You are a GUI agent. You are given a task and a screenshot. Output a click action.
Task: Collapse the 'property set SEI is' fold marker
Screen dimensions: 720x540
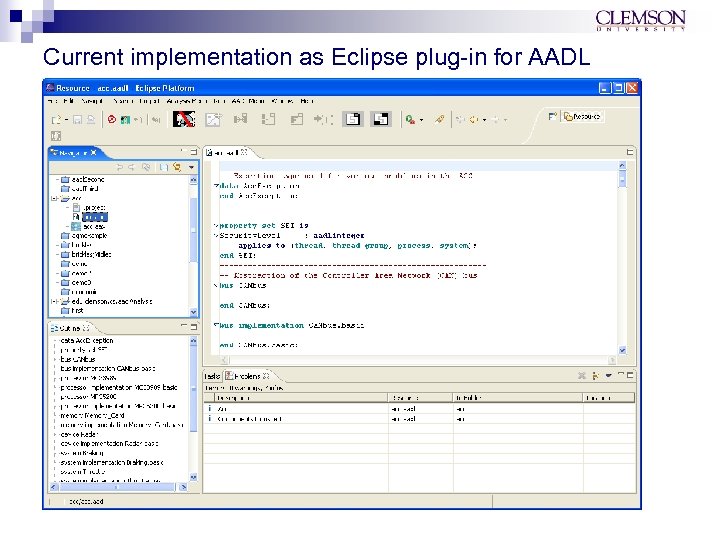click(x=216, y=225)
